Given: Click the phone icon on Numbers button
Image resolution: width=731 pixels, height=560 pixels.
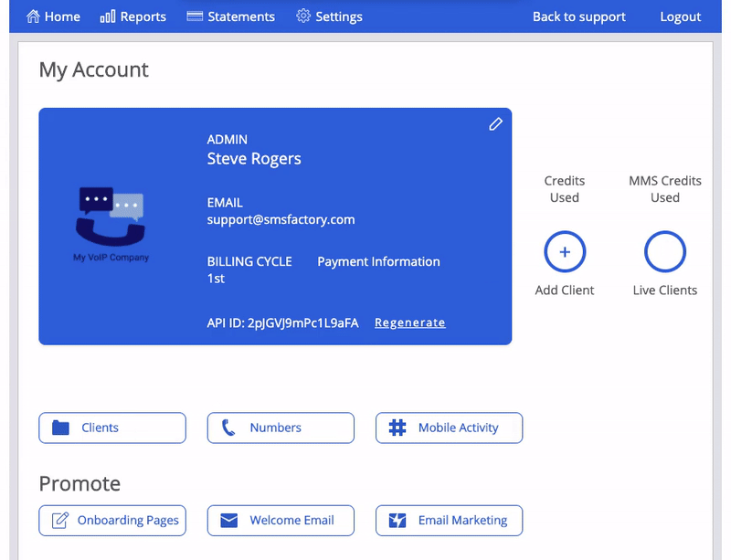Looking at the screenshot, I should (x=228, y=428).
